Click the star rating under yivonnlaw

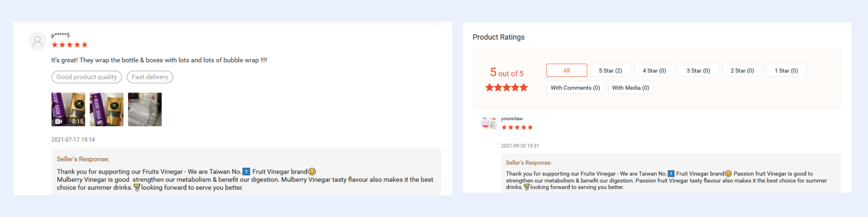(x=517, y=127)
